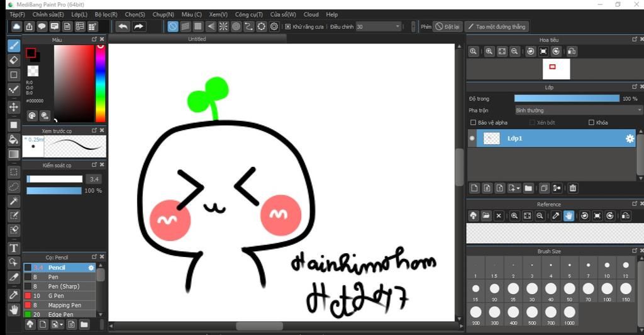Viewport: 644px width, 335px height.
Task: Click the Độ trong layer opacity slider
Action: point(567,99)
